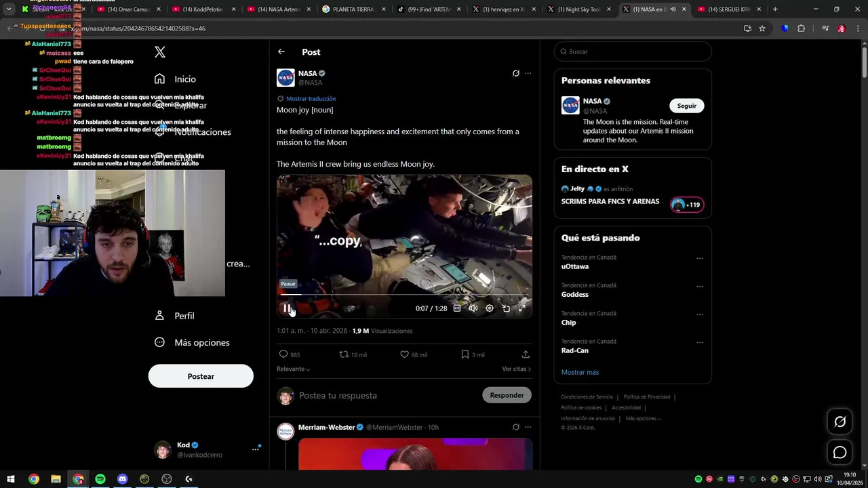Open more options on Merriam-Webster reply

[528, 427]
